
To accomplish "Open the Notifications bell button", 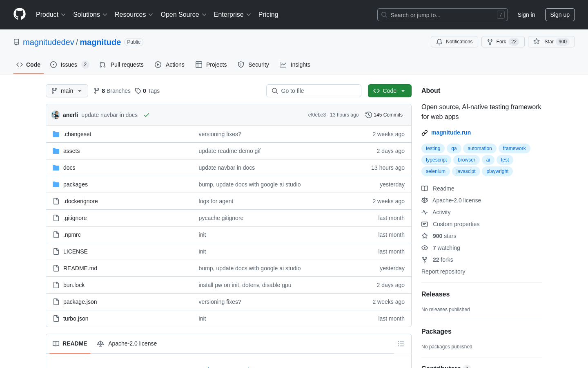I will pos(454,42).
